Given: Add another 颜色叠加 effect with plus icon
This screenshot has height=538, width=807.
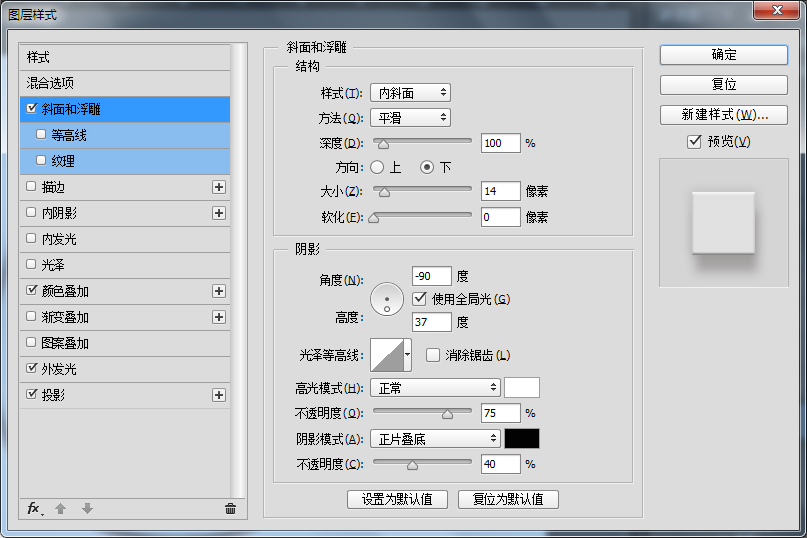Looking at the screenshot, I should coord(219,291).
